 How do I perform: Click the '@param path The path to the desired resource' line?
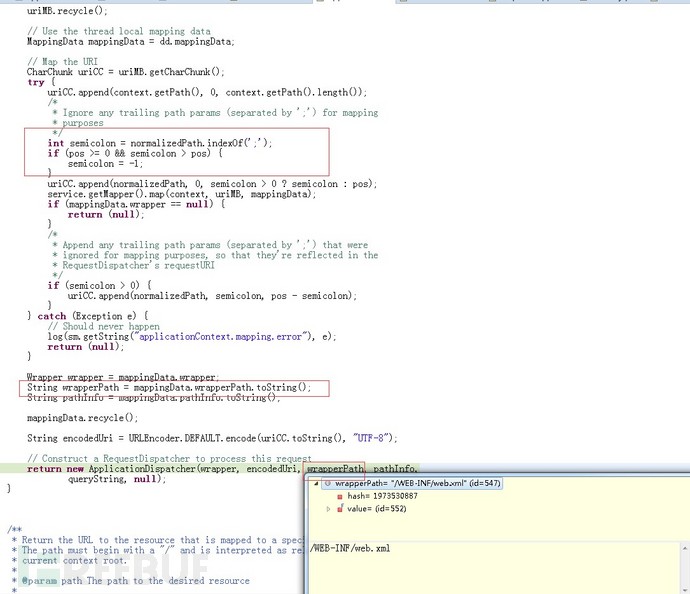[136, 581]
